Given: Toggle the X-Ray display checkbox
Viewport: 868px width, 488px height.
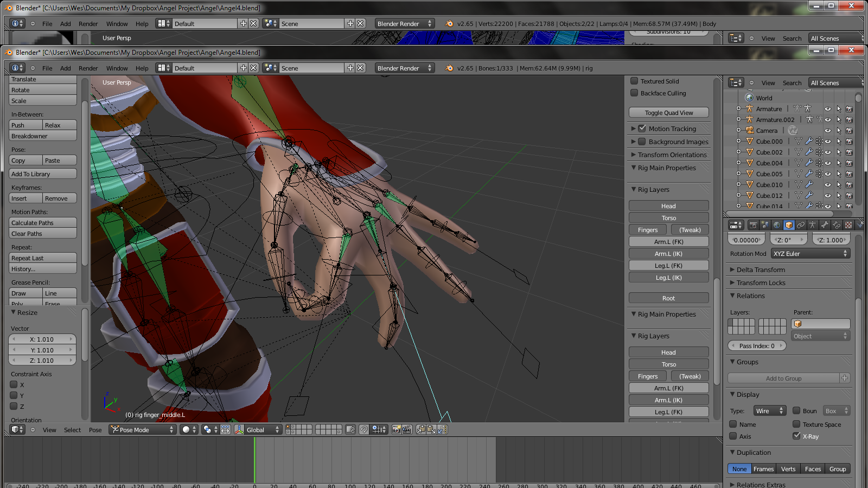Looking at the screenshot, I should pyautogui.click(x=796, y=436).
